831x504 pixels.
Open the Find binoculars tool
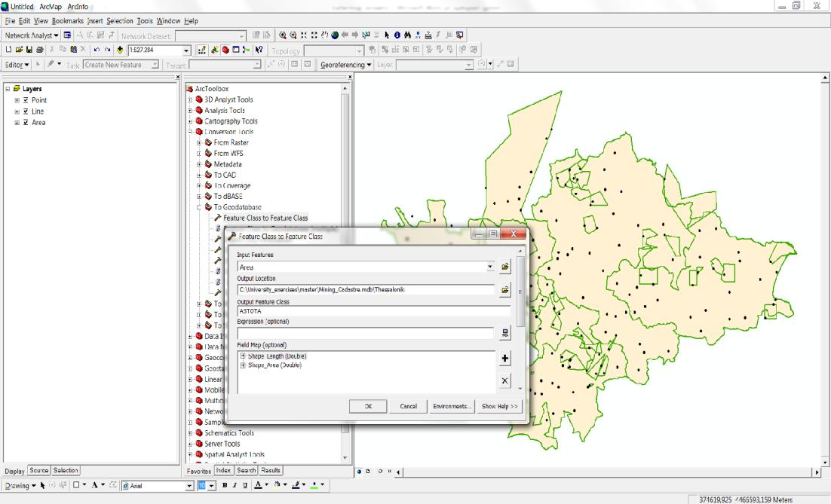pos(407,35)
